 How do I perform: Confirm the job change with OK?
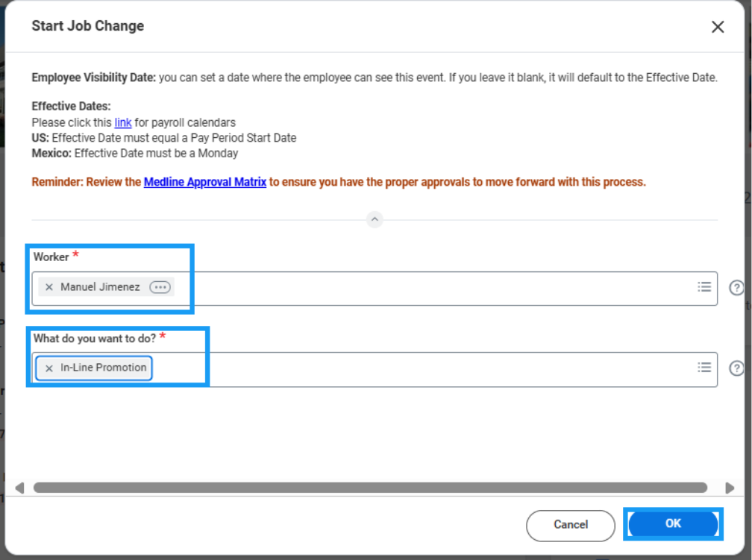(x=673, y=524)
